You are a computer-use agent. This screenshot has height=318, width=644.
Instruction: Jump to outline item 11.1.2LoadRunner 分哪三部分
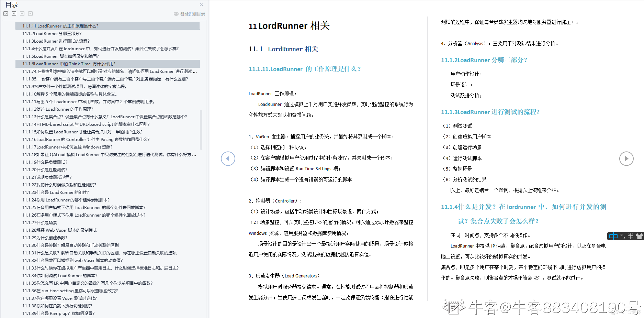coord(52,34)
